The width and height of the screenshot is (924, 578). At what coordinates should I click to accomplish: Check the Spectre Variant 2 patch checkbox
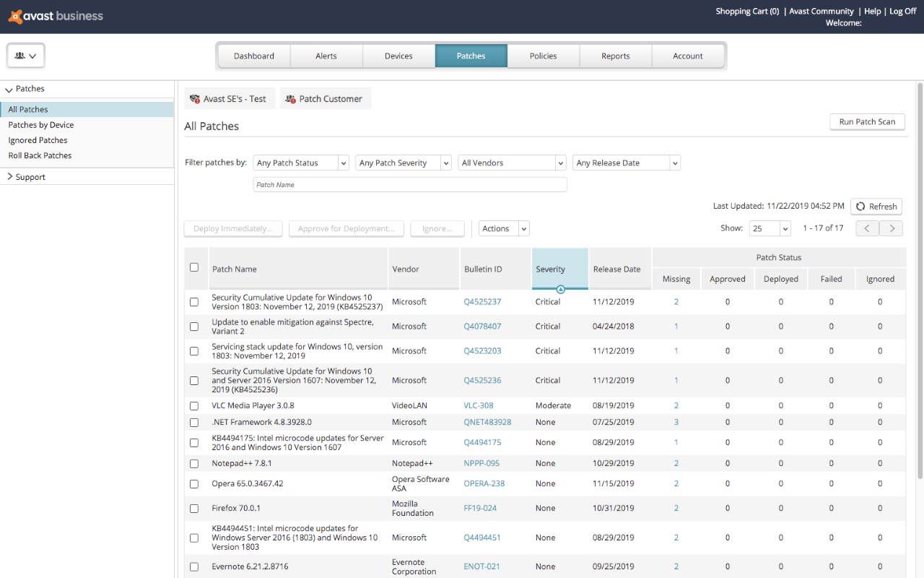(x=194, y=327)
